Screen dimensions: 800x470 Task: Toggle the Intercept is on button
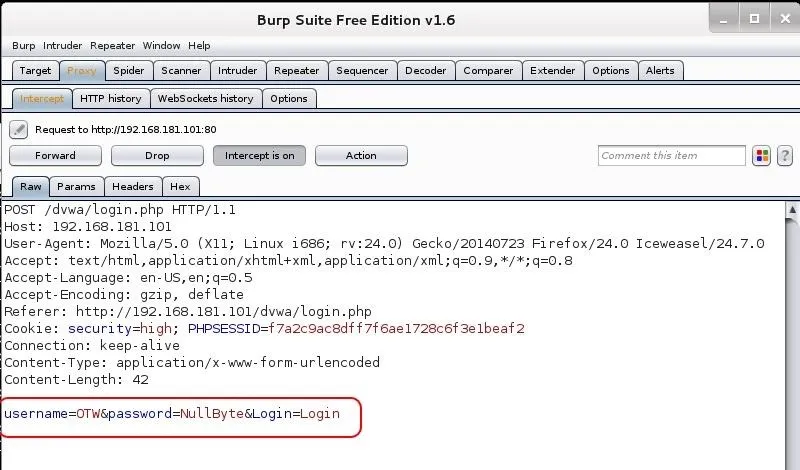[x=259, y=156]
